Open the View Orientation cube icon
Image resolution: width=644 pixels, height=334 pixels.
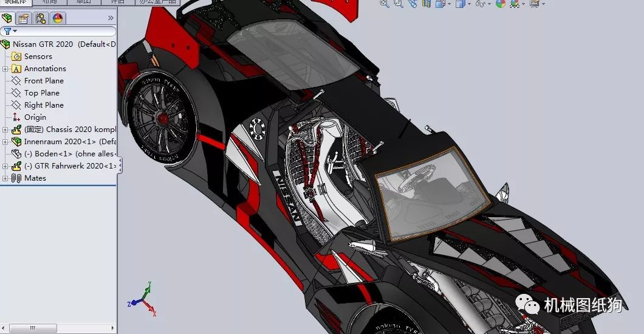(x=440, y=4)
